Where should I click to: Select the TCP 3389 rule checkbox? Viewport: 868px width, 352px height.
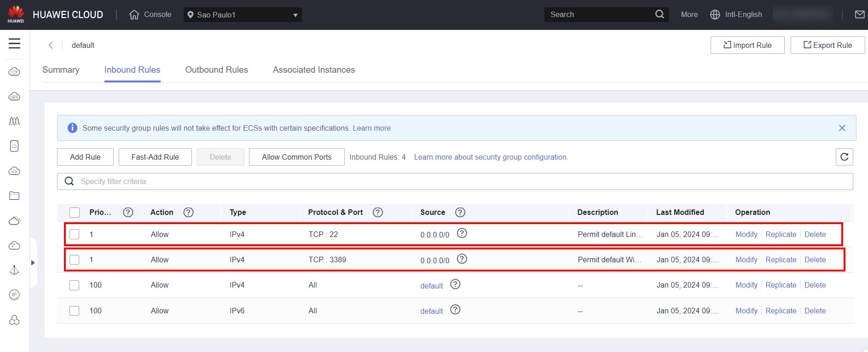pos(75,260)
